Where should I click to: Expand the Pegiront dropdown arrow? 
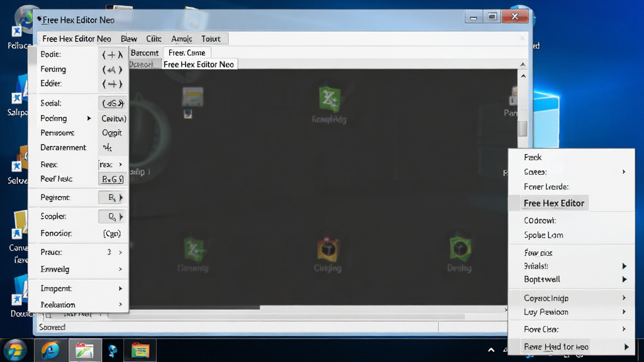coord(121,197)
